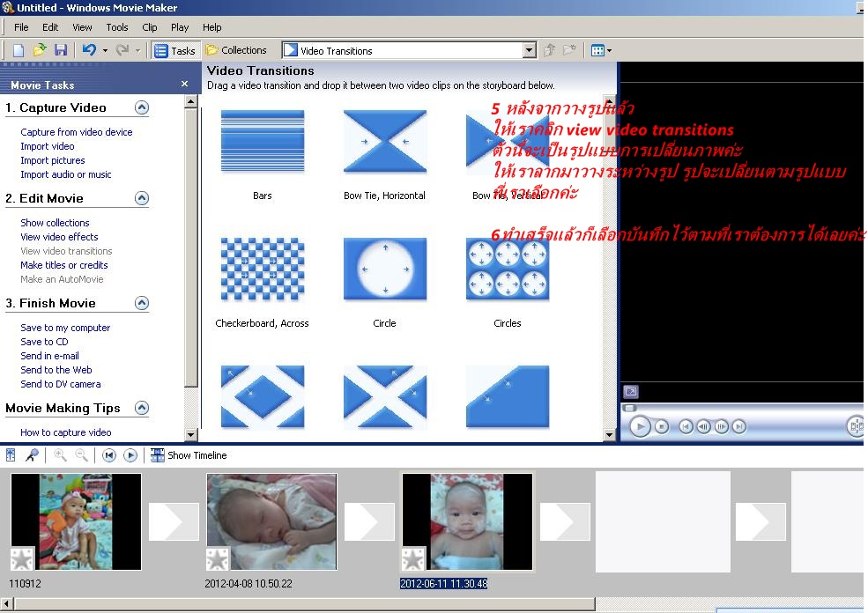Open the Views thumbnail layout button
868x613 pixels.
(x=601, y=50)
